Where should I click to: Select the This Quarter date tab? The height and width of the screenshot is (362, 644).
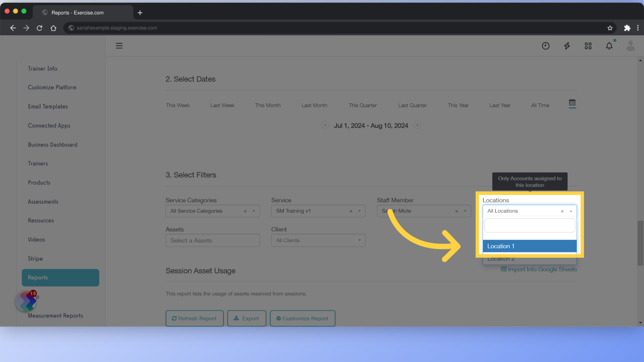pos(363,105)
